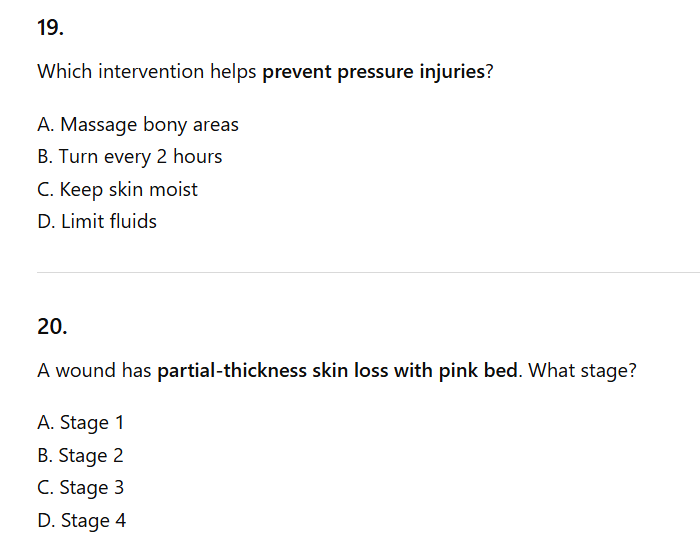Pick answer C. Keep skin moist
The image size is (700, 549).
click(117, 189)
